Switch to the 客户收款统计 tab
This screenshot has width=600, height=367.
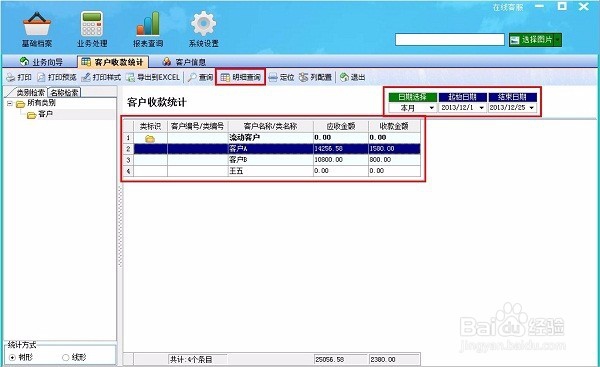pos(112,62)
